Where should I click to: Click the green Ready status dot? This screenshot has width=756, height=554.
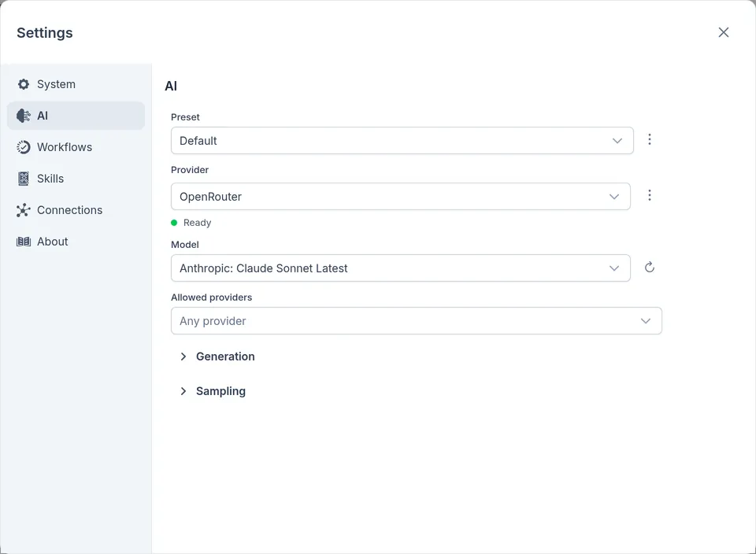click(174, 223)
